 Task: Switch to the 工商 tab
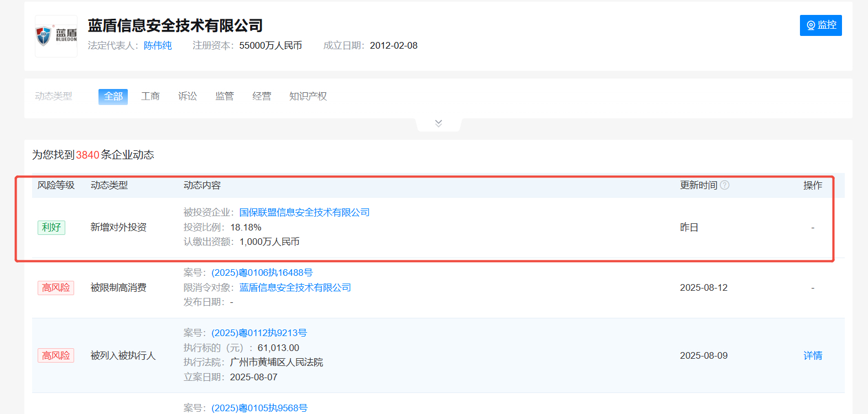(150, 96)
